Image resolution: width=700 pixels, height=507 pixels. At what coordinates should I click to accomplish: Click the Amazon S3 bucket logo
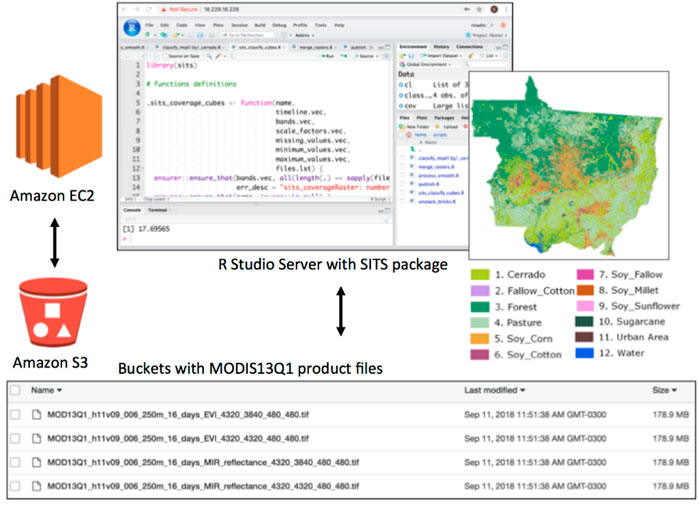(x=53, y=312)
